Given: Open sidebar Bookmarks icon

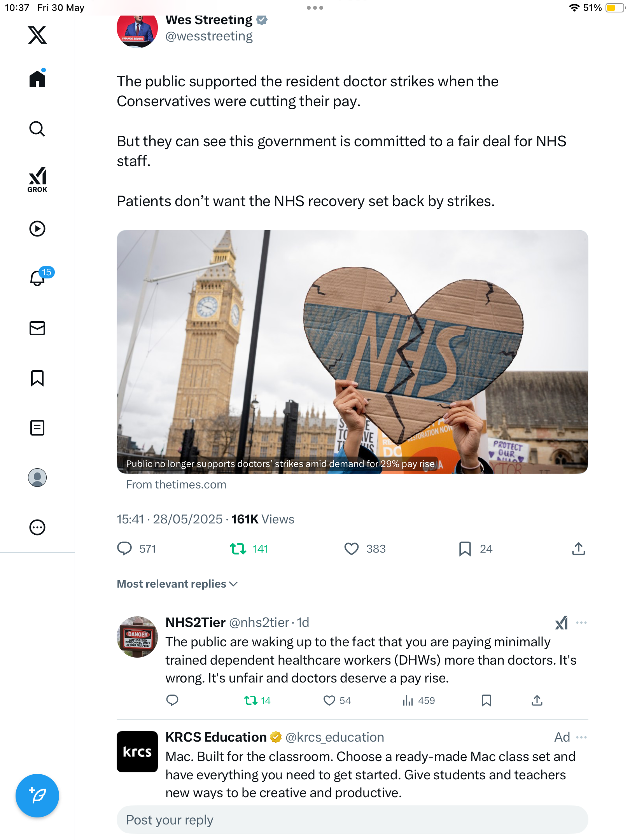Looking at the screenshot, I should click(x=37, y=378).
